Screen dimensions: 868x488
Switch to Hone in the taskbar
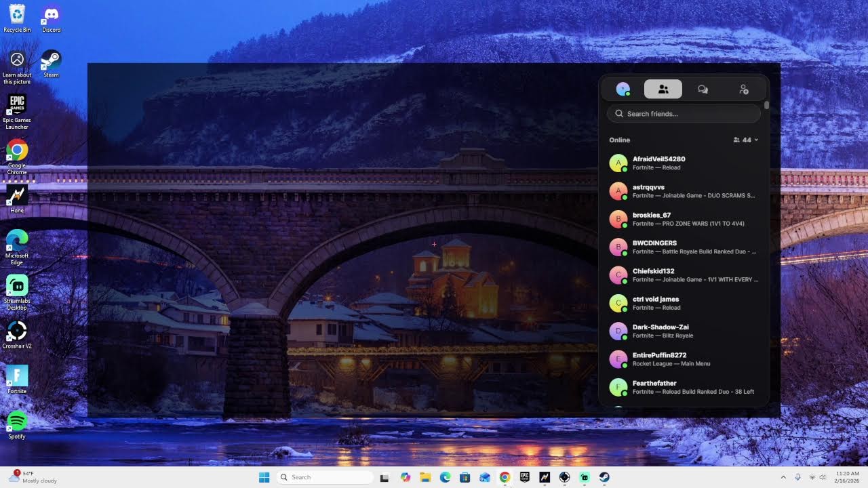click(544, 477)
